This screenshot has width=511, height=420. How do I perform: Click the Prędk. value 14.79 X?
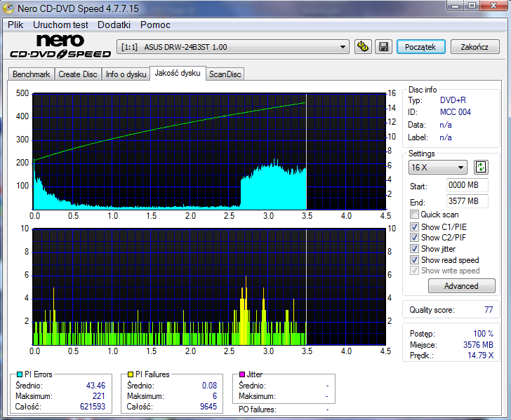[x=480, y=355]
